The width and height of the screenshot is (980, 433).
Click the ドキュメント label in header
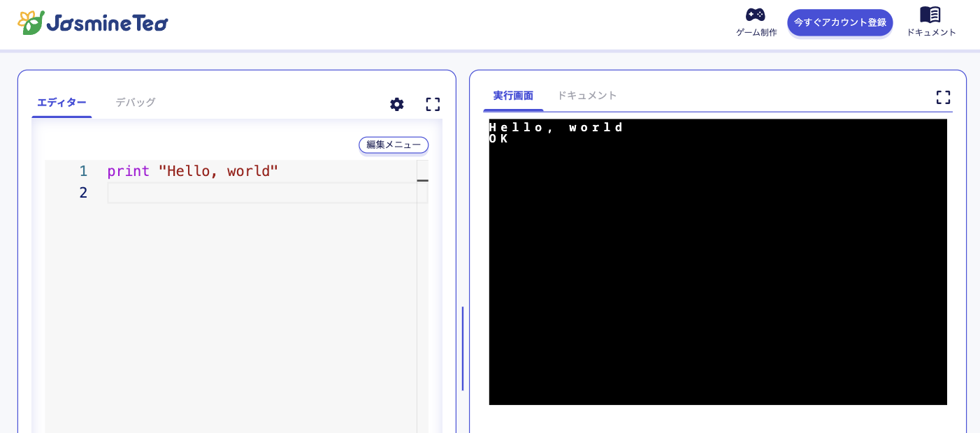point(931,32)
